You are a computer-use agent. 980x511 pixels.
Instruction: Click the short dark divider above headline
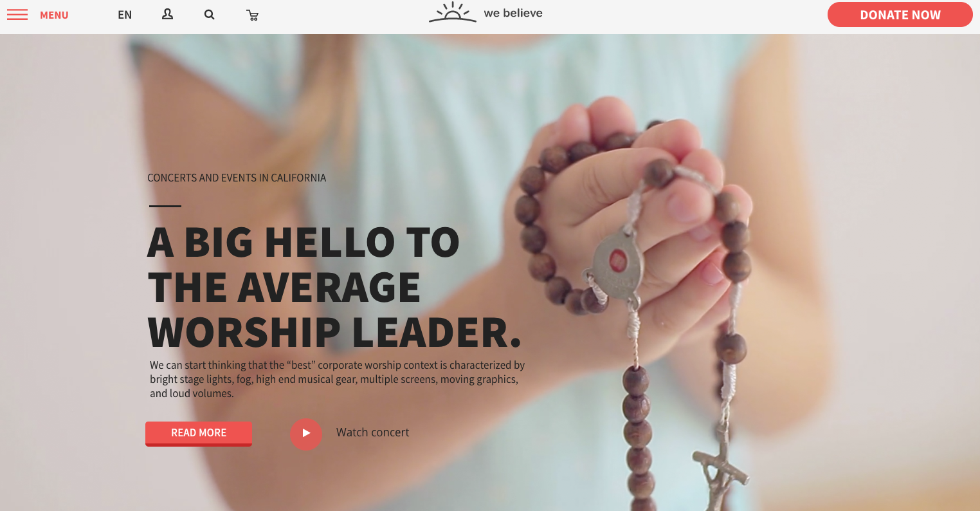tap(165, 206)
